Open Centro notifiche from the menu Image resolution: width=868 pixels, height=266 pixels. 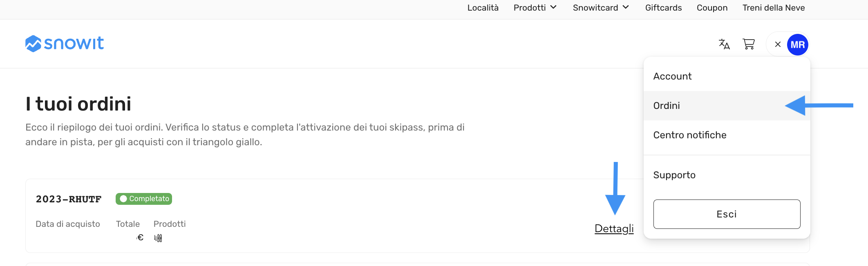pyautogui.click(x=690, y=135)
